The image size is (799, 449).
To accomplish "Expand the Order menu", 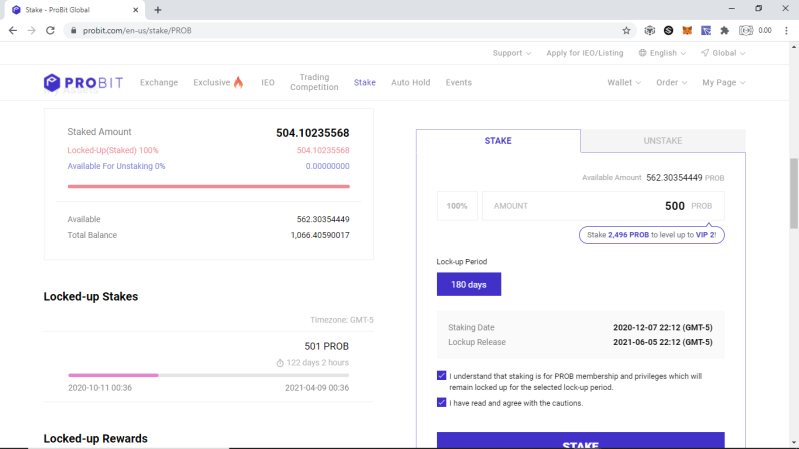I will click(x=671, y=83).
